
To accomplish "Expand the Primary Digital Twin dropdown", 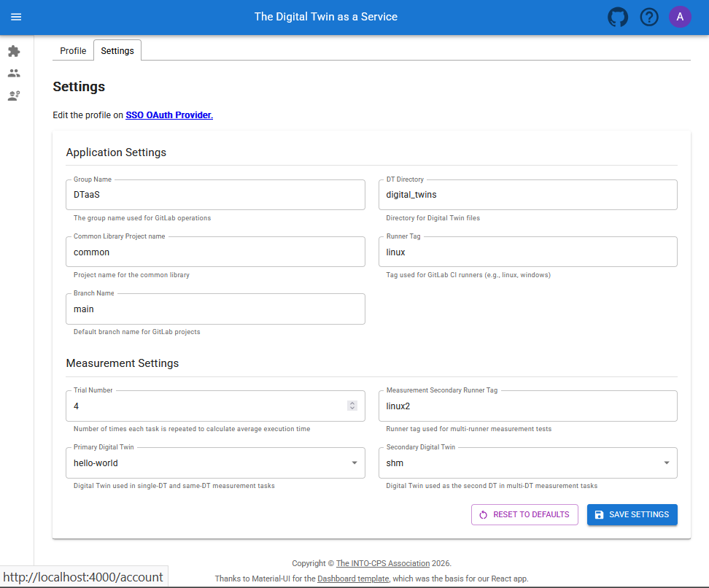I will pyautogui.click(x=215, y=463).
